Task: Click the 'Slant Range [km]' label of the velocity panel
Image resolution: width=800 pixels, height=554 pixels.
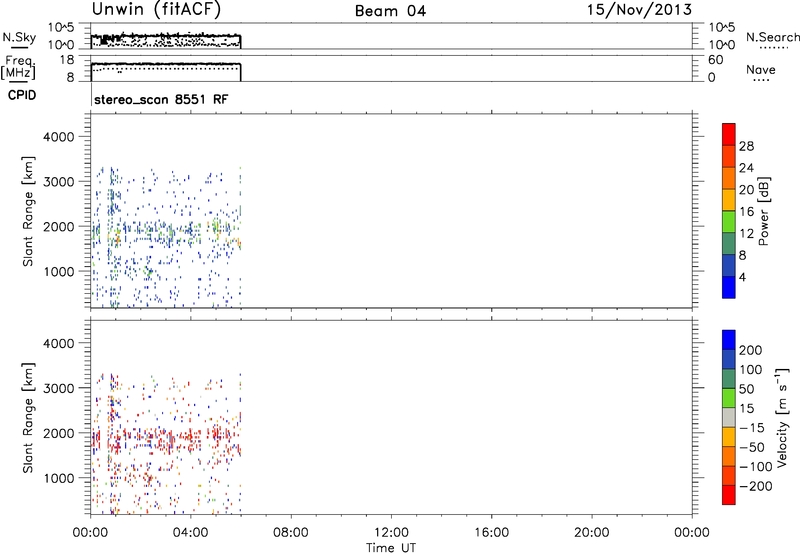Action: [x=28, y=417]
